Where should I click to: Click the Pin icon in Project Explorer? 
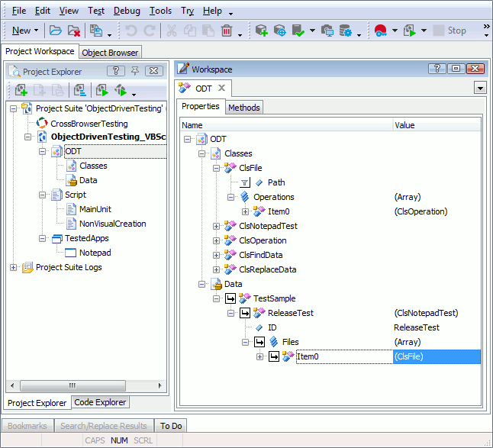pos(135,71)
